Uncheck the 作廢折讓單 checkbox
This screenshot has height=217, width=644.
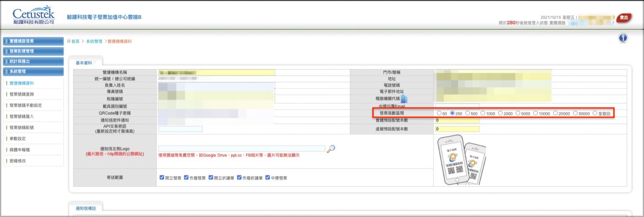click(x=239, y=178)
